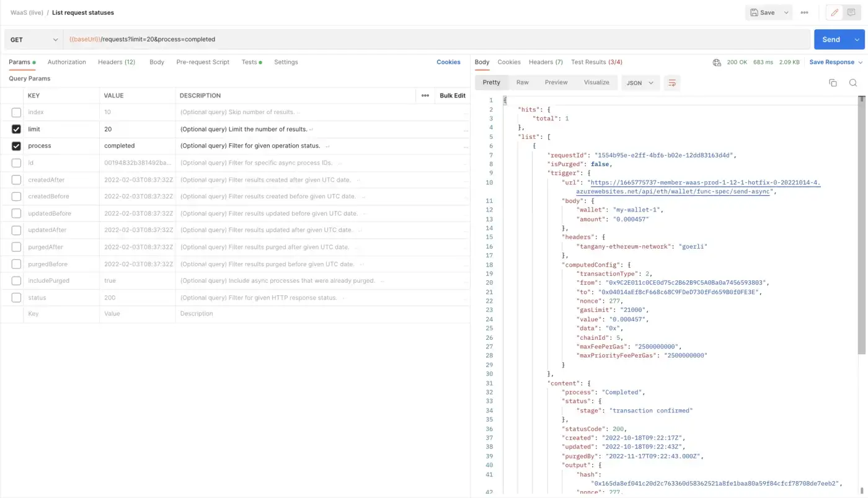Open the request Settings tab
868x498 pixels.
pos(286,62)
